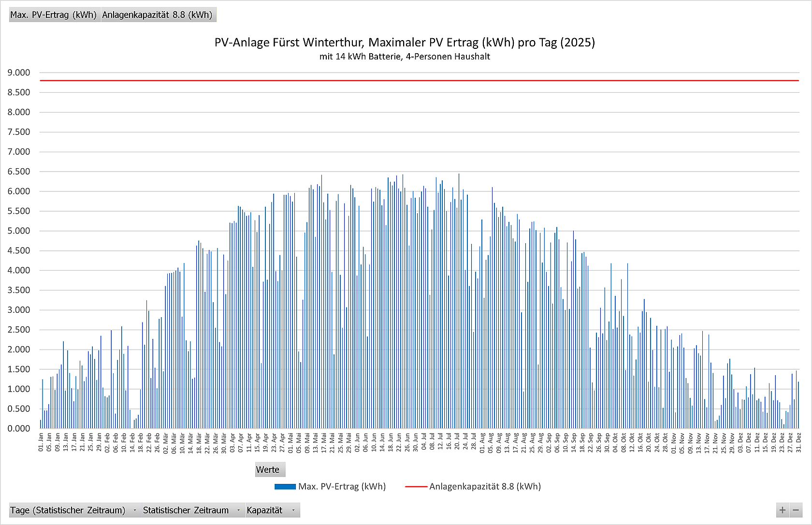The height and width of the screenshot is (525, 812).
Task: Click the Anlagenkapazität 8.8 (kWh) legend text
Action: [485, 487]
